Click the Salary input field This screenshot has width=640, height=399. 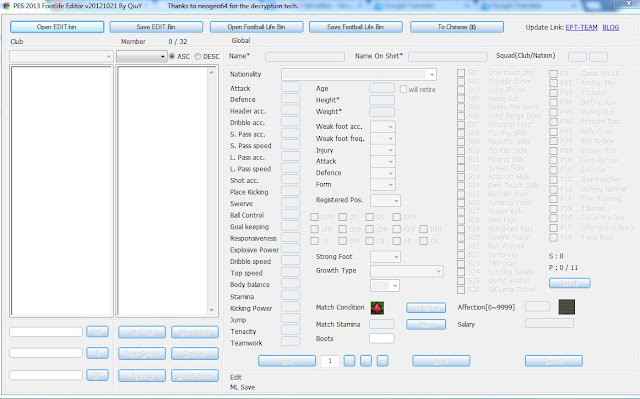(x=549, y=323)
